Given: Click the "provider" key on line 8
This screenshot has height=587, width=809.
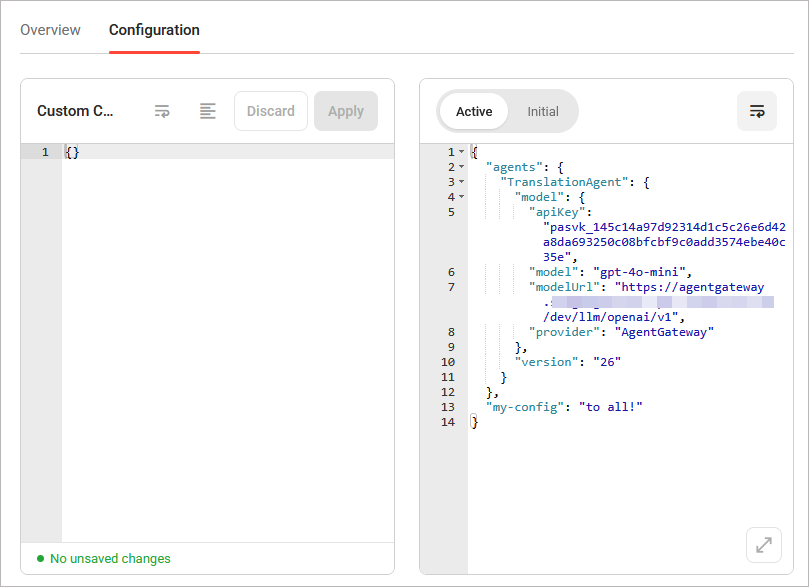Looking at the screenshot, I should click(564, 332).
